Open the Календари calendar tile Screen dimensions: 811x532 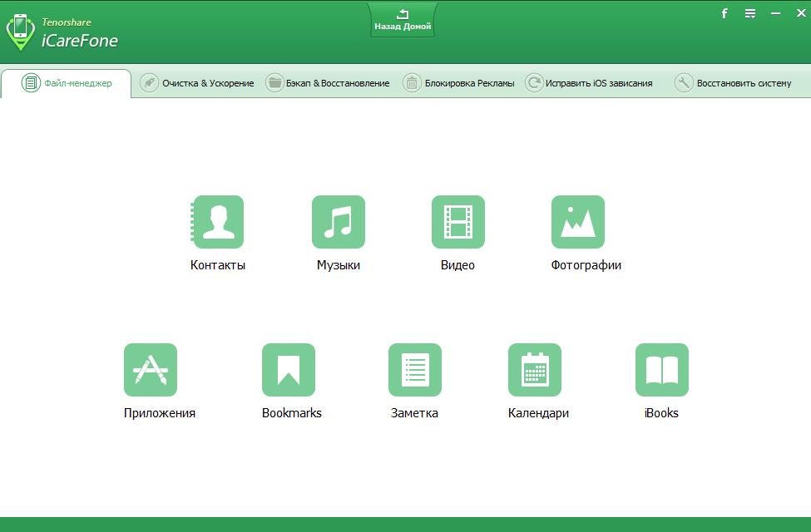535,370
